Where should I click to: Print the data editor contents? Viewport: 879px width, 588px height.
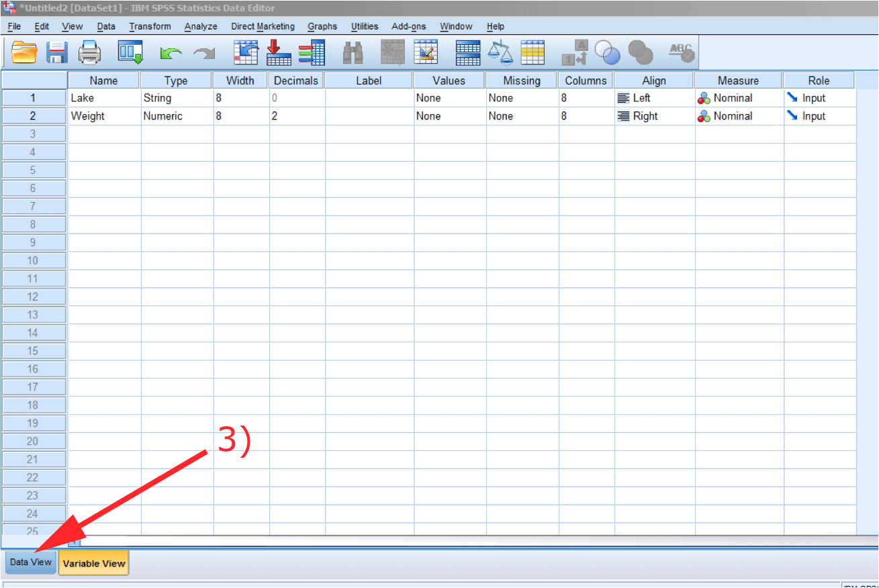coord(89,52)
